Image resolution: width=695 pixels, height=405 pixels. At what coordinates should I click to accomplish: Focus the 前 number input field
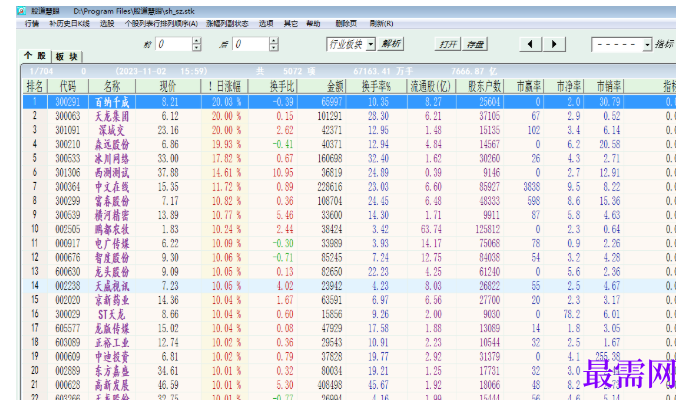(x=174, y=44)
